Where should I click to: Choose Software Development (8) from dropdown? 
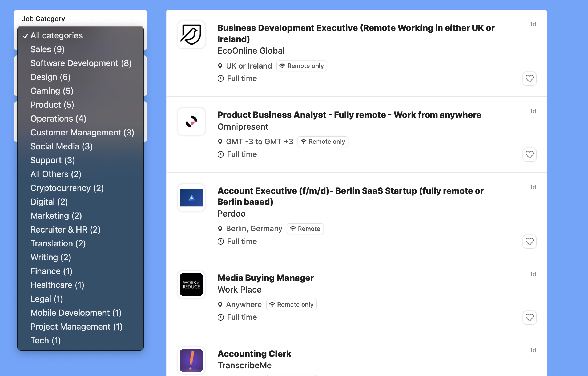81,63
